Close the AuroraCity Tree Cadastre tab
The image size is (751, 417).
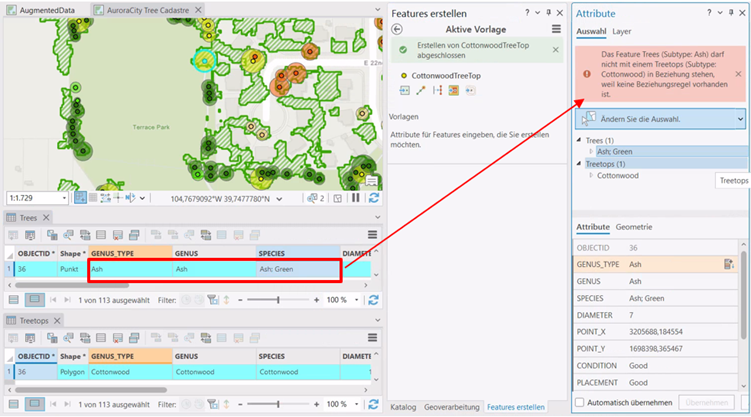(x=198, y=10)
